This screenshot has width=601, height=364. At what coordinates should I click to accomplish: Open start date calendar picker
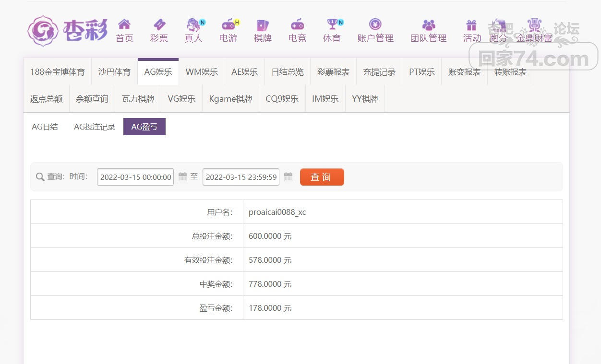182,176
